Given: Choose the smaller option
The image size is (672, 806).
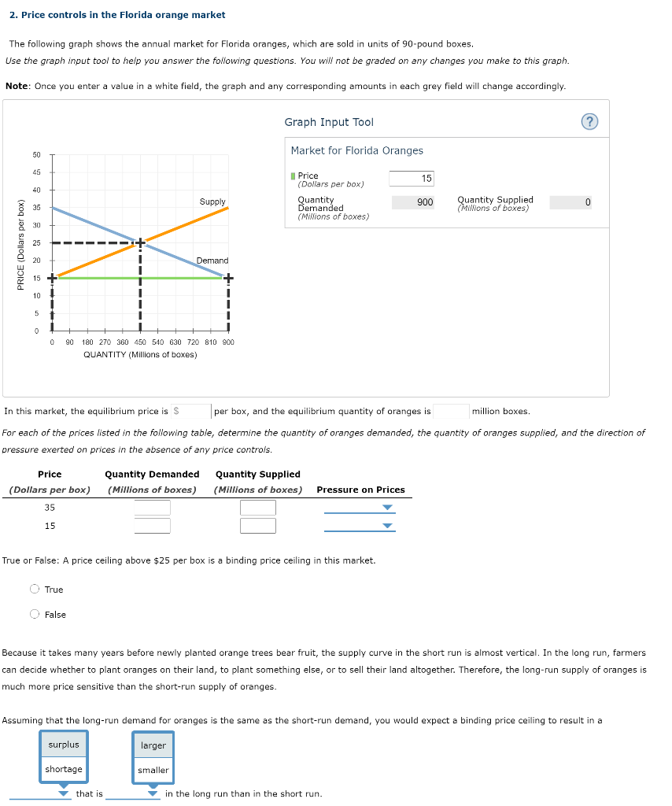Looking at the screenshot, I should click(x=153, y=769).
